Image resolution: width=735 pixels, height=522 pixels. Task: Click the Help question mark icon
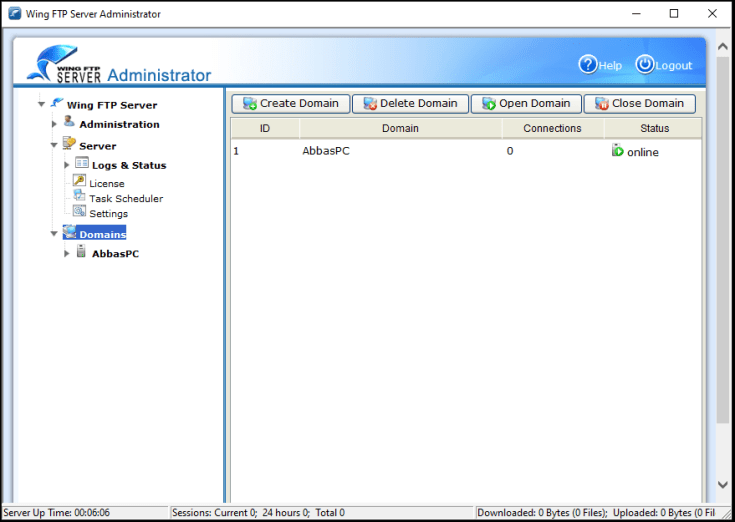coord(588,65)
